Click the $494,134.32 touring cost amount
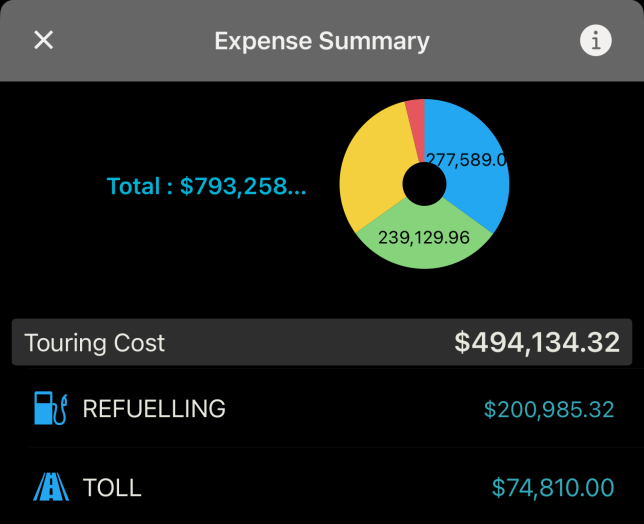This screenshot has height=524, width=644. pyautogui.click(x=537, y=342)
